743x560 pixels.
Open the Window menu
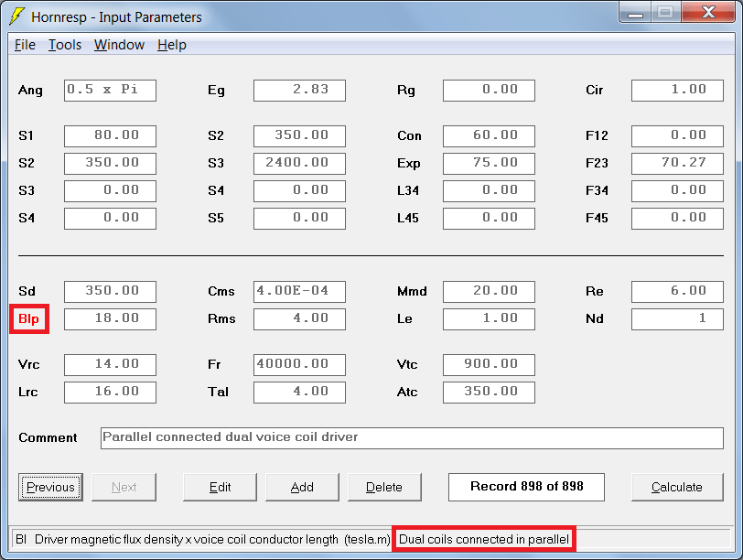(x=119, y=45)
